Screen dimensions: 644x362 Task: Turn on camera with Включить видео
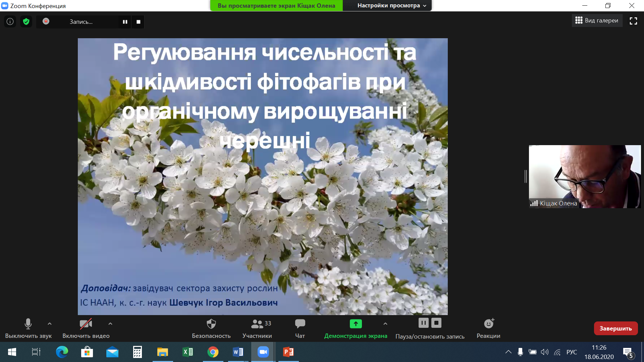86,328
